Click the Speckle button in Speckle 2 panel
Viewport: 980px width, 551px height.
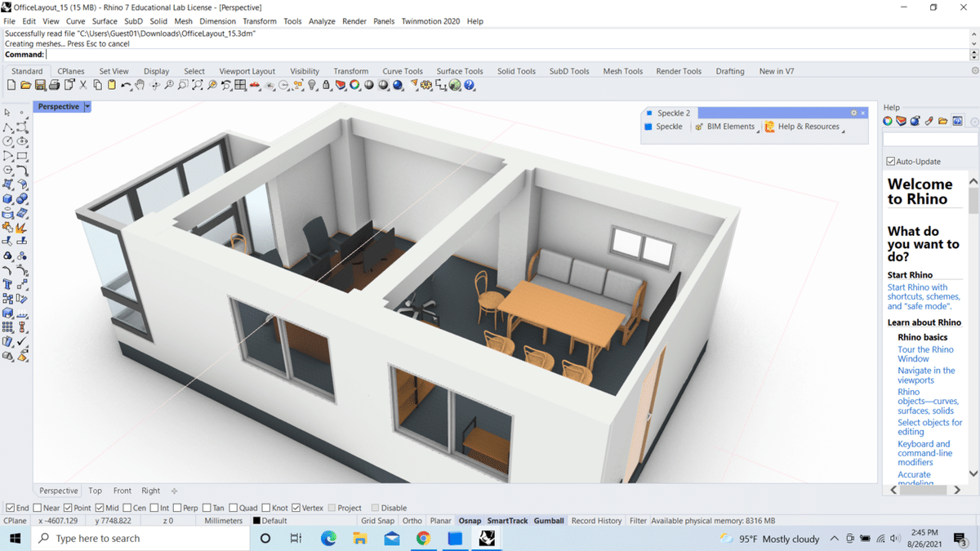point(663,127)
